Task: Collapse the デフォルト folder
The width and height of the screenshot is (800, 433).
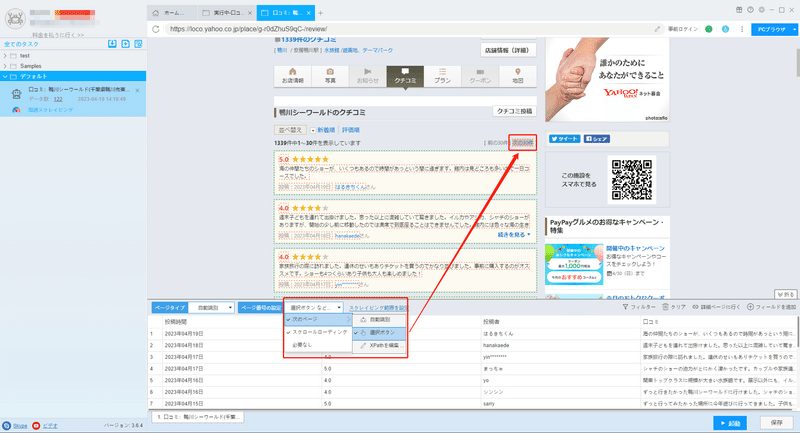Action: coord(5,77)
